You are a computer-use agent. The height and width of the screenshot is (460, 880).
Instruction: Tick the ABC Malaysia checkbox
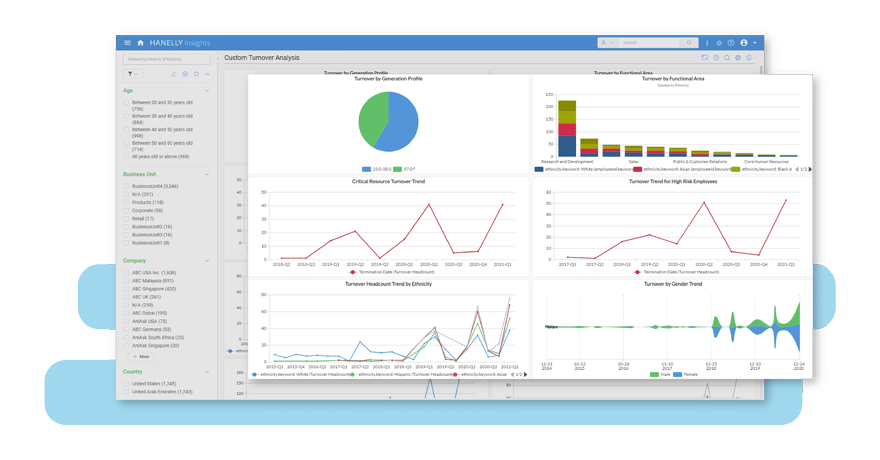pyautogui.click(x=127, y=280)
